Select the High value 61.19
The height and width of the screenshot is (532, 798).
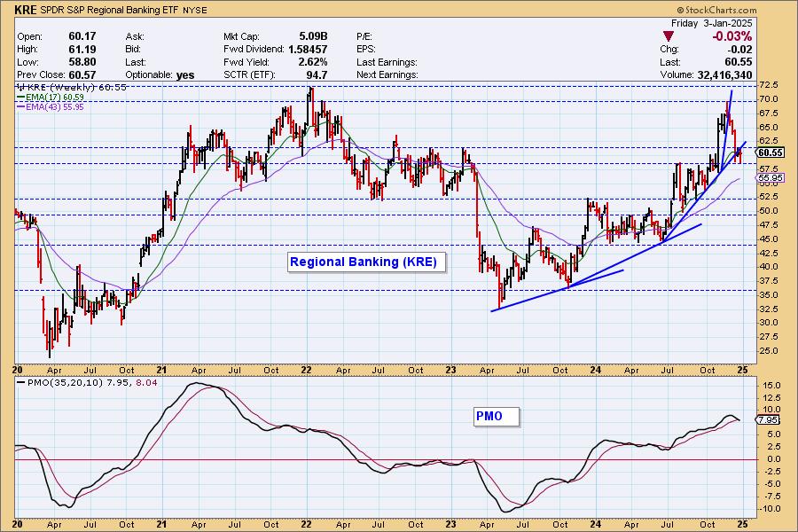tap(82, 49)
